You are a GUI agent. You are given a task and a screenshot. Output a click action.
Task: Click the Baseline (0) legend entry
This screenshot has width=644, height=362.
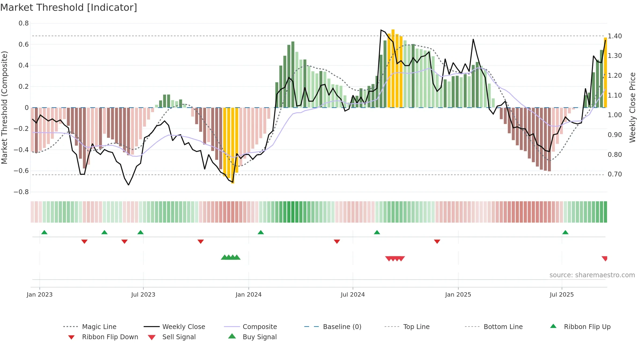pyautogui.click(x=333, y=327)
